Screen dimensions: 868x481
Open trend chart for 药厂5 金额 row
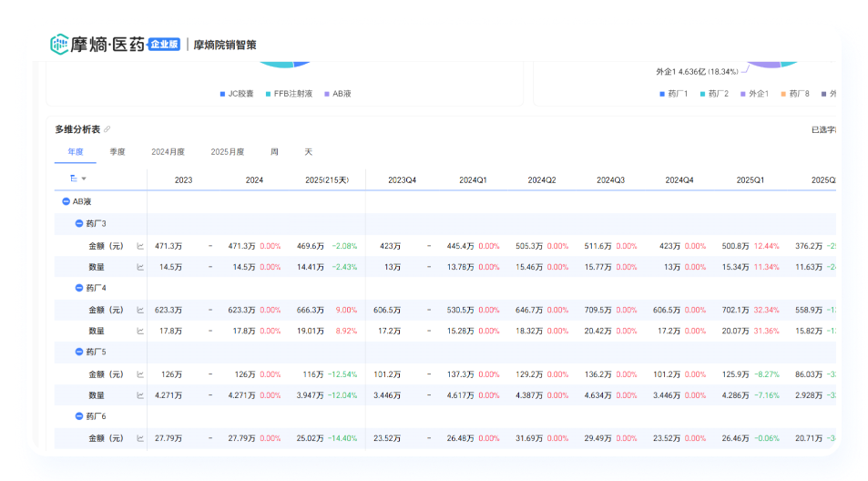pyautogui.click(x=140, y=374)
